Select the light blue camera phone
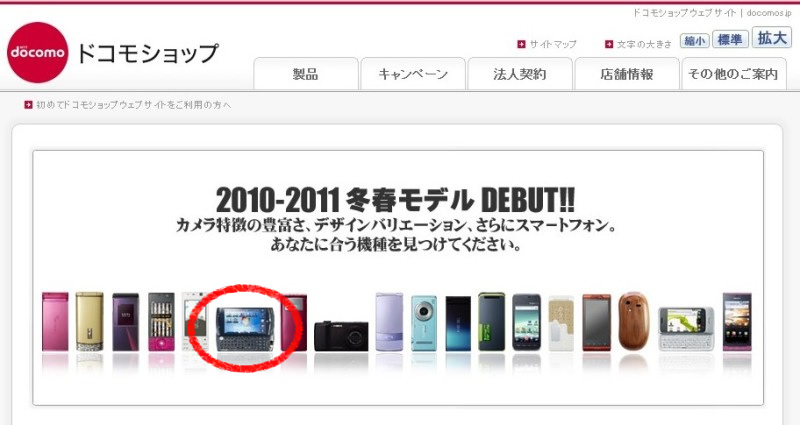Screen dimensions: 800x425 (x=424, y=323)
